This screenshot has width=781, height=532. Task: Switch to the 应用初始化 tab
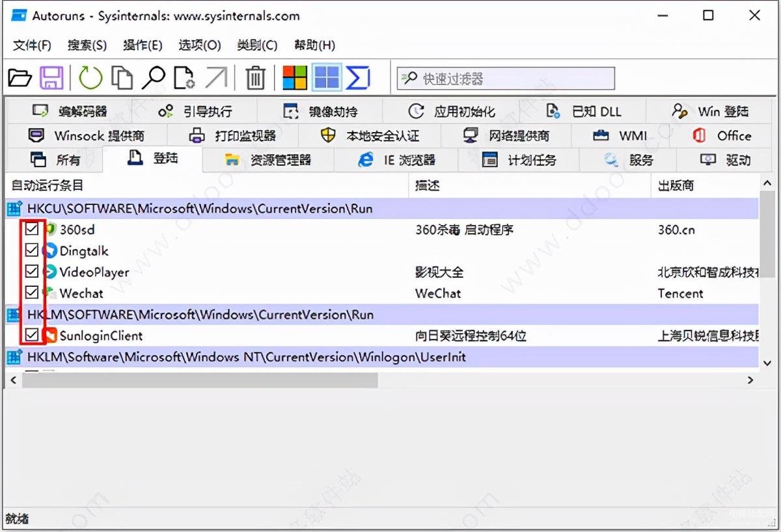point(451,111)
